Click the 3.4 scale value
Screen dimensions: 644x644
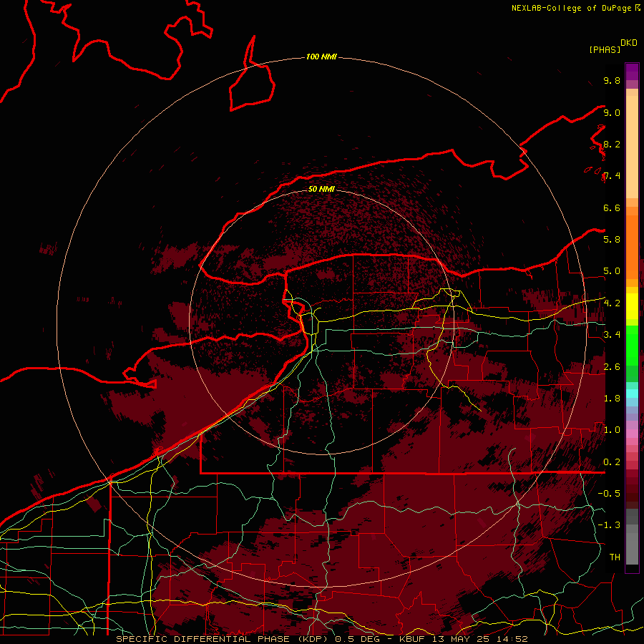tap(612, 335)
